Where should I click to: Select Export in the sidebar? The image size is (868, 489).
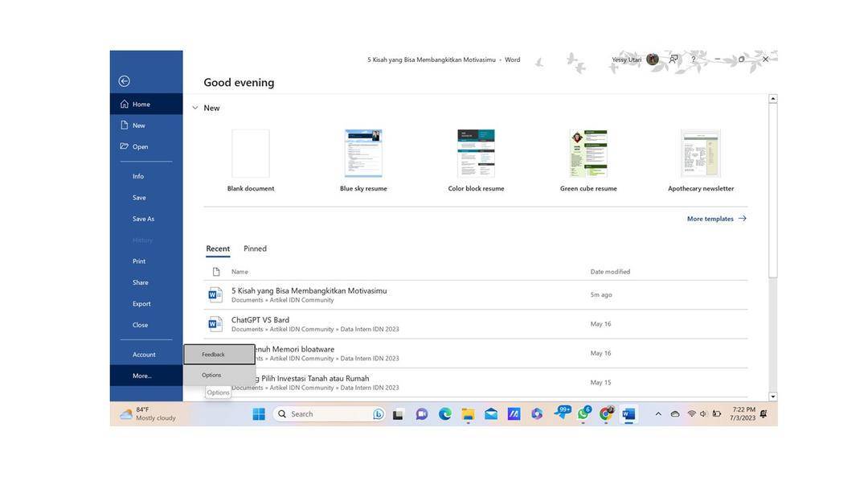[146, 303]
